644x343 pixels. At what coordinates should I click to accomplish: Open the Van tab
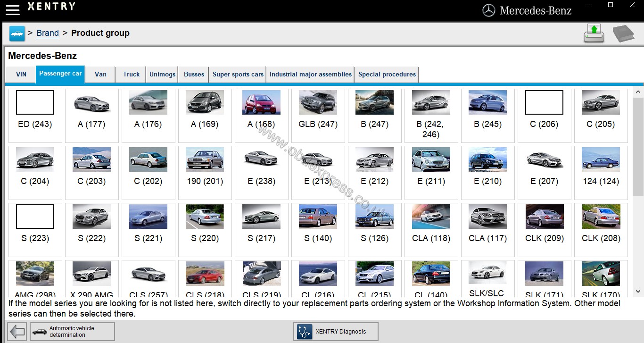[100, 75]
